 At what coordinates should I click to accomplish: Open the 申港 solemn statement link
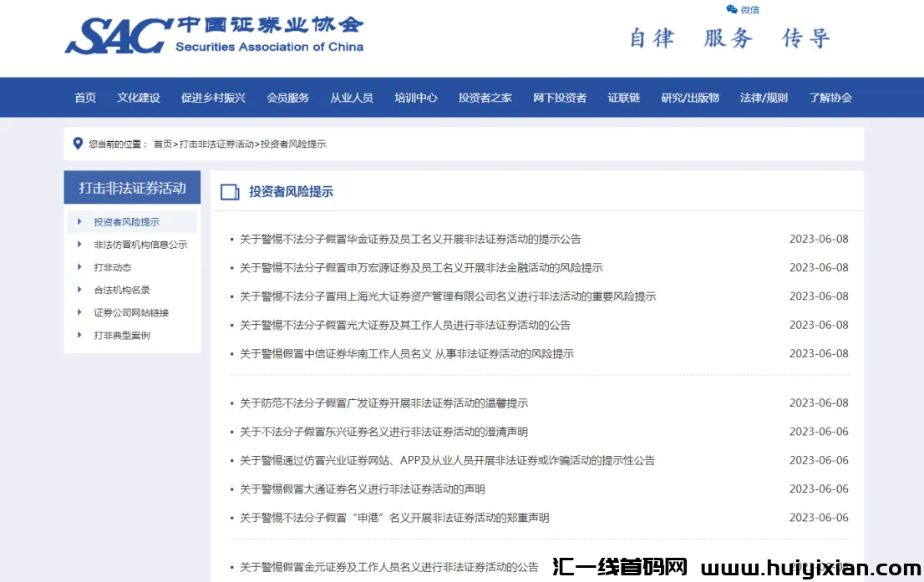tap(394, 518)
